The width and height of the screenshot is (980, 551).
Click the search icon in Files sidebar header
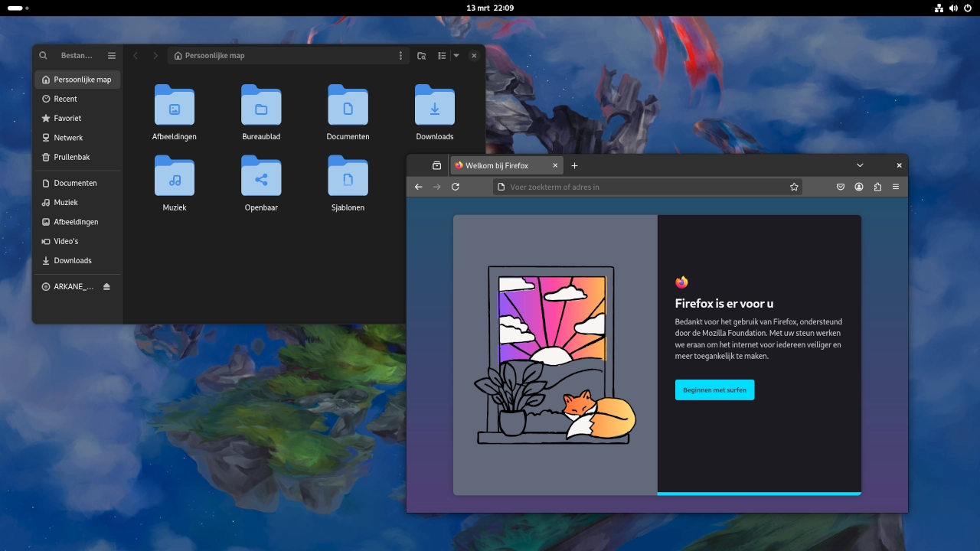tap(44, 56)
